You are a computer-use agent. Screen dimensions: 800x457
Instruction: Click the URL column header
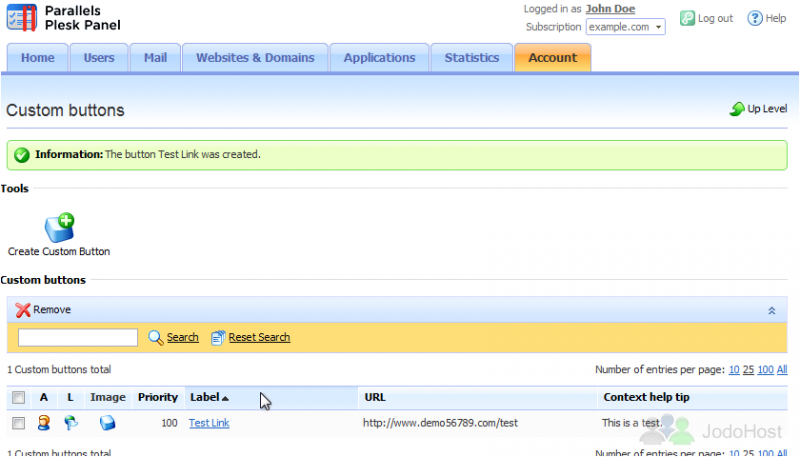tap(375, 397)
